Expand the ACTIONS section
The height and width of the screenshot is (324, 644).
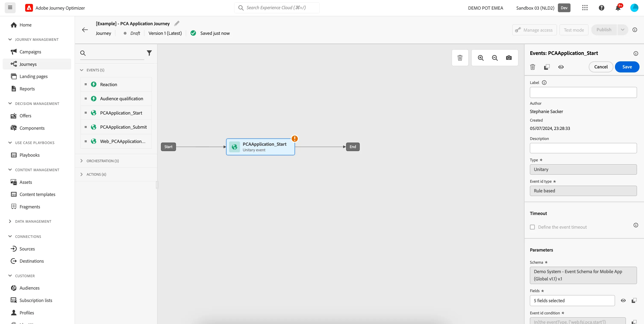click(x=82, y=174)
